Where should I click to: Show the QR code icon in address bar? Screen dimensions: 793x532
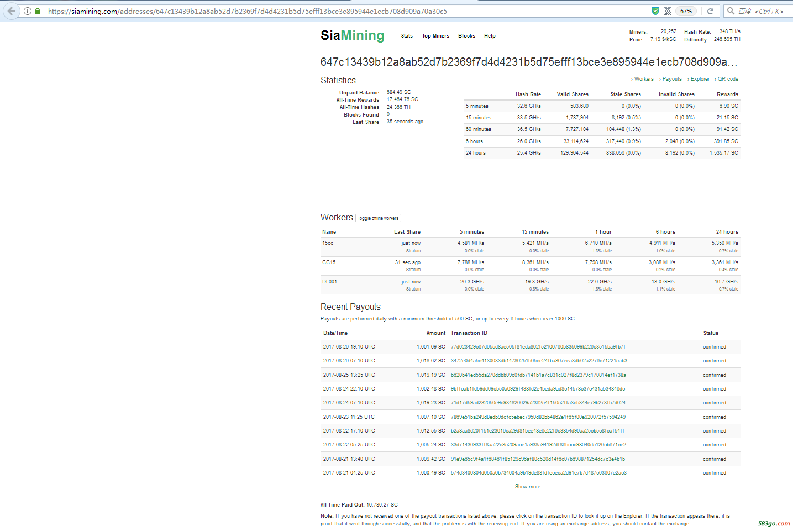click(x=668, y=11)
